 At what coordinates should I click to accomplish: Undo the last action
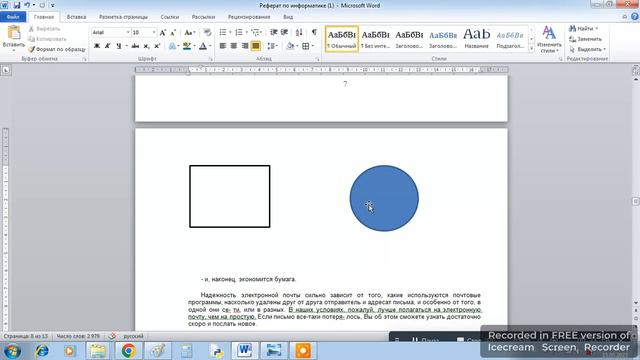tap(27, 5)
